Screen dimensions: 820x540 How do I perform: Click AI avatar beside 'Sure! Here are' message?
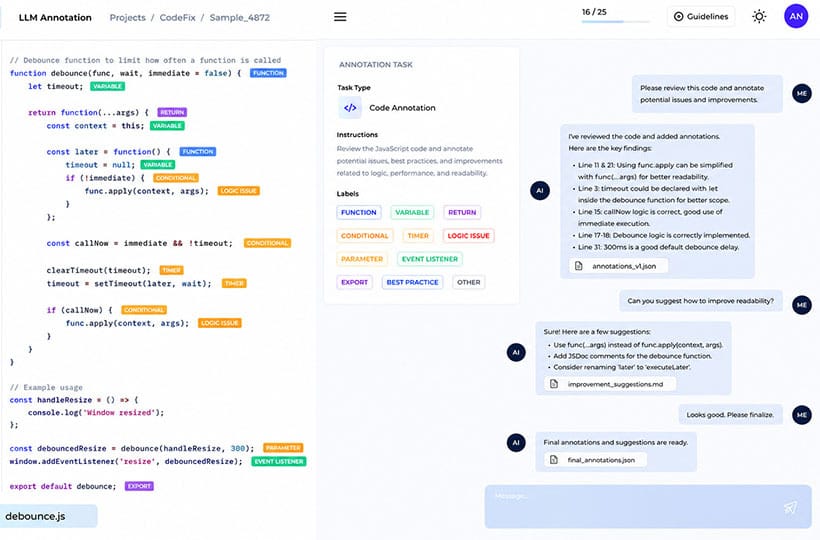click(516, 352)
